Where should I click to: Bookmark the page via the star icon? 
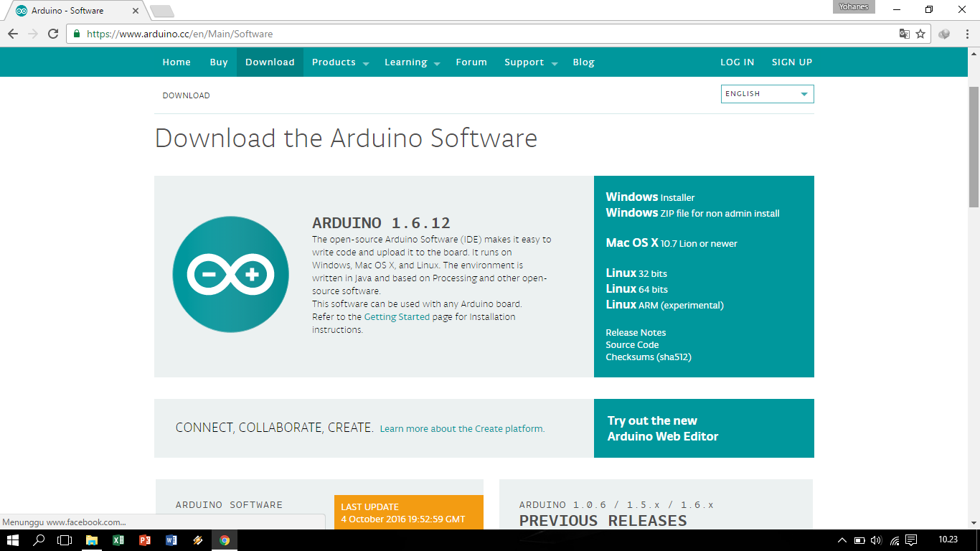click(920, 33)
